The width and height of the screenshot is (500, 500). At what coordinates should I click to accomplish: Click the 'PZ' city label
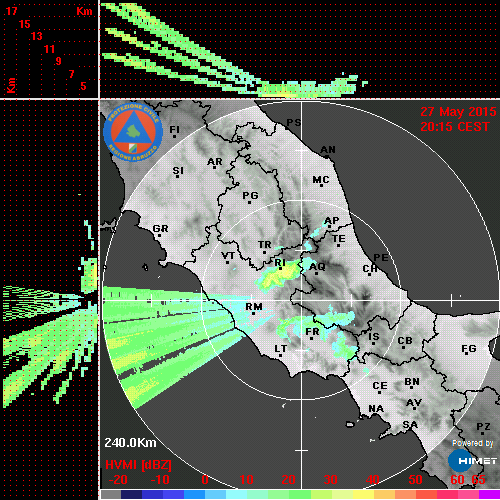coord(483,427)
